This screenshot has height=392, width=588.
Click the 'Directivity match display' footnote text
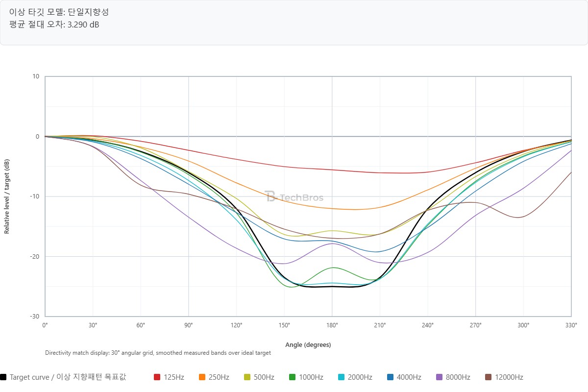[158, 353]
